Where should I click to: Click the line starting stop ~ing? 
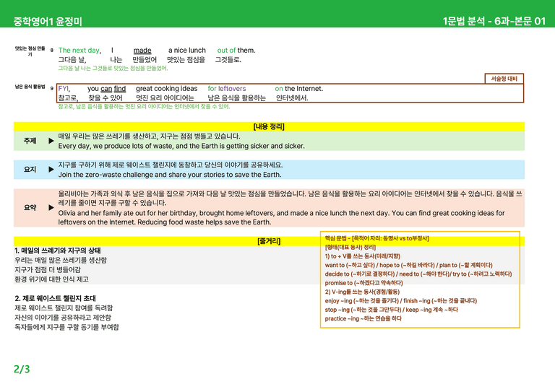coord(392,310)
